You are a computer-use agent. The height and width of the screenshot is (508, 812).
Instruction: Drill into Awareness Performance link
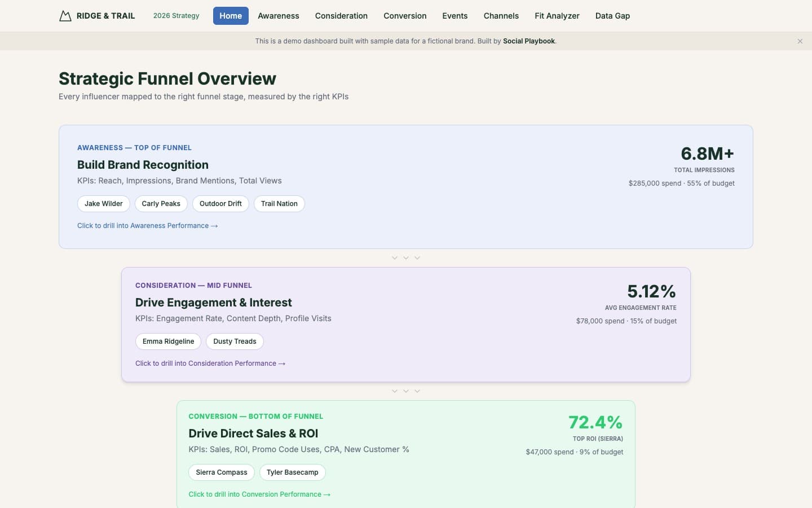(147, 226)
